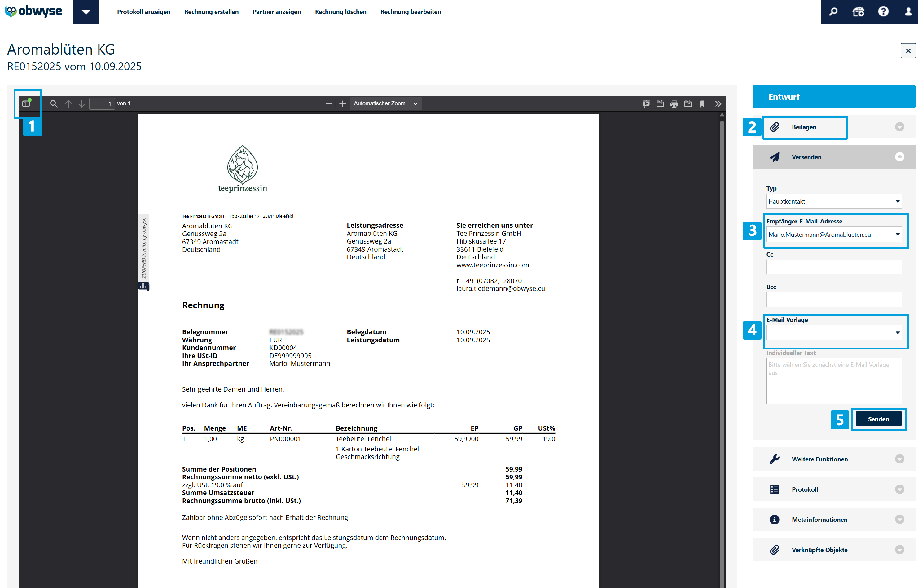Screen dimensions: 918x588
Task: Download the PDF via save icon
Action: point(688,103)
